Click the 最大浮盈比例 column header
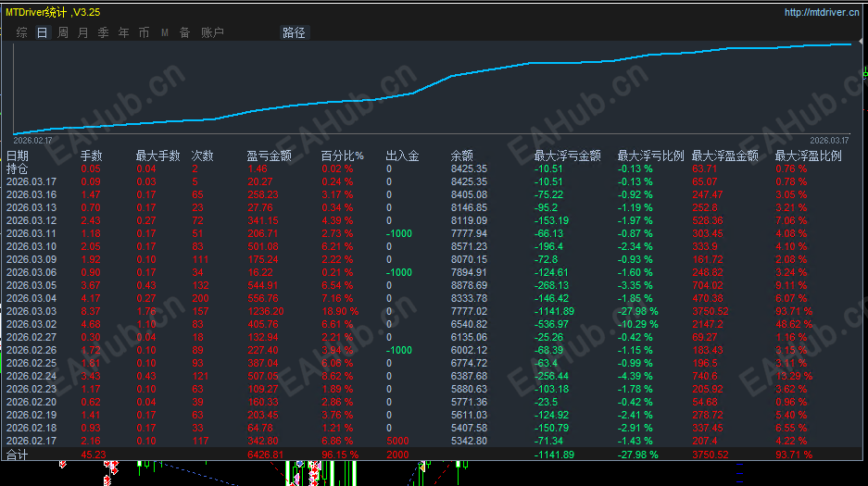The image size is (868, 486). click(x=808, y=156)
